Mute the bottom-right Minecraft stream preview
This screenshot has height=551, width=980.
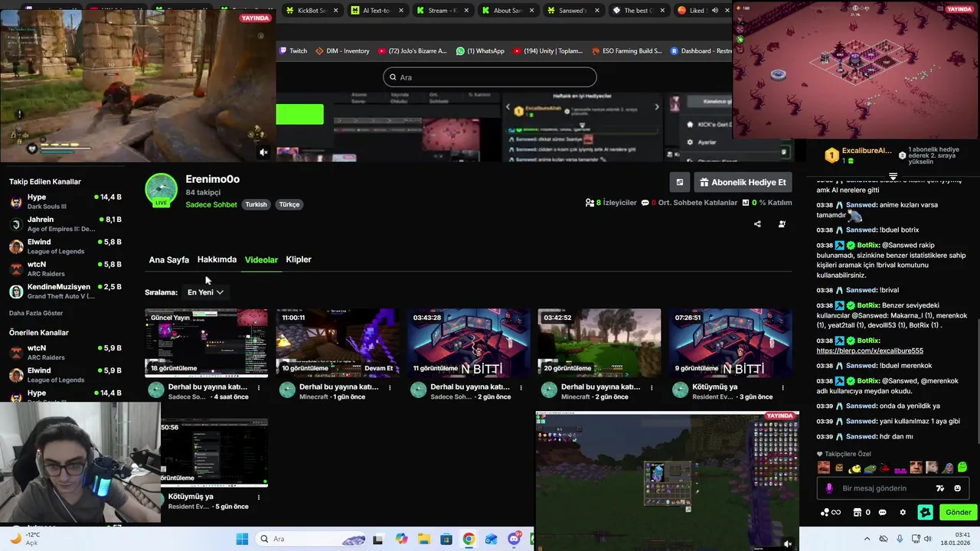[x=788, y=543]
